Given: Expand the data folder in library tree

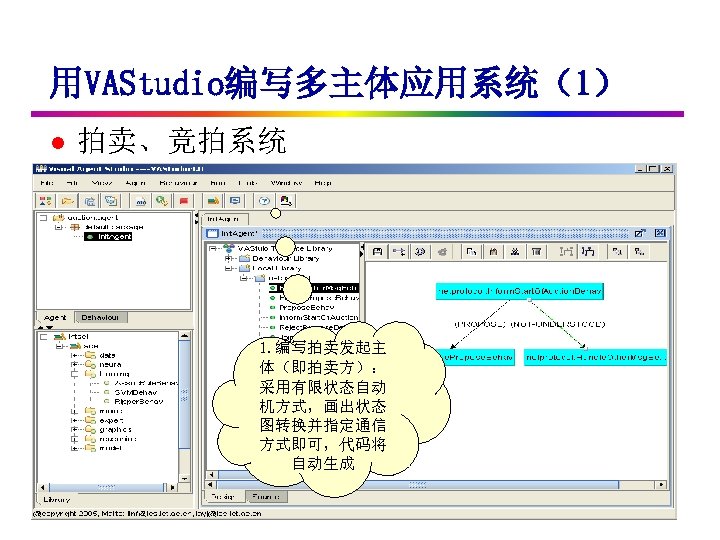Looking at the screenshot, I should click(x=74, y=355).
